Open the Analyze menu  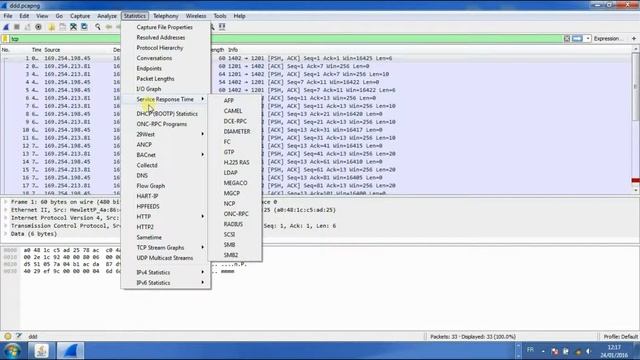[x=107, y=16]
